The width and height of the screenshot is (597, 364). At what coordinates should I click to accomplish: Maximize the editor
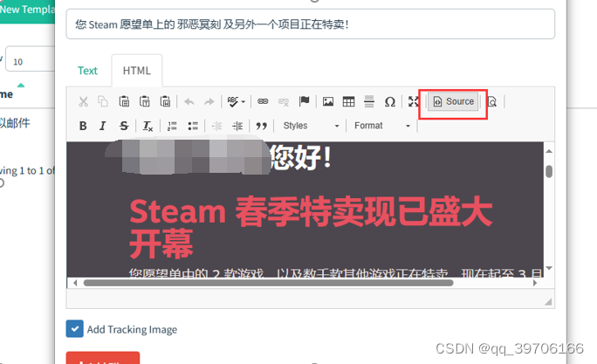coord(414,101)
